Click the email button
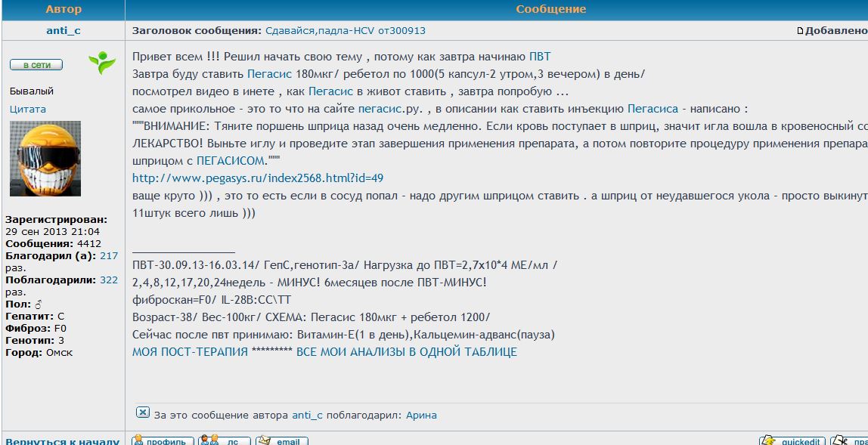This screenshot has width=868, height=445. [x=281, y=440]
